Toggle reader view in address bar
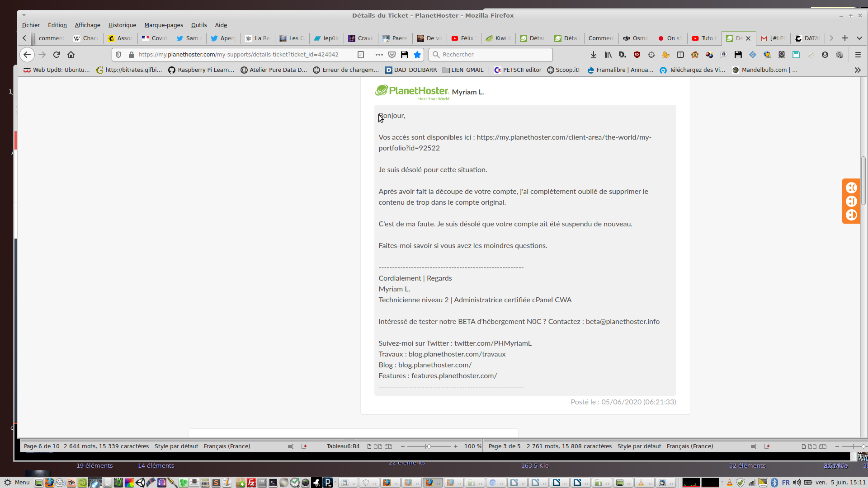Screen dimensions: 868x488 [361, 55]
